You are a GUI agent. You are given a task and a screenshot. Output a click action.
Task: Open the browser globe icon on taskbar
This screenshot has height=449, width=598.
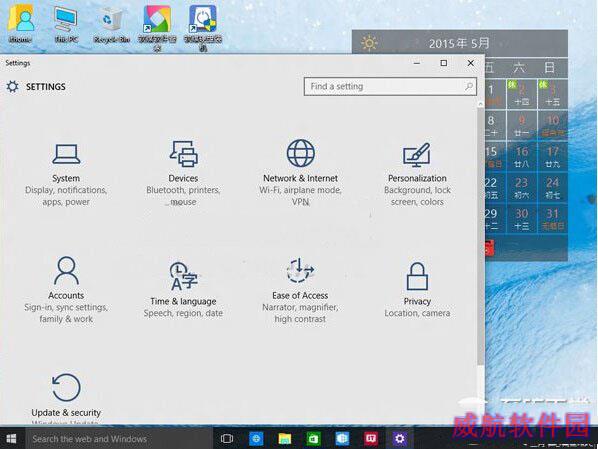256,439
